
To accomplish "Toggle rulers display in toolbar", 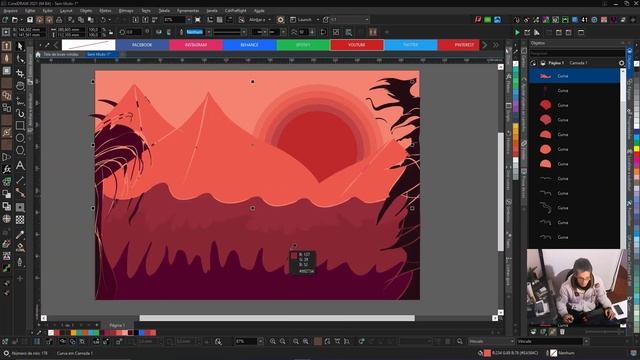I will click(x=210, y=20).
